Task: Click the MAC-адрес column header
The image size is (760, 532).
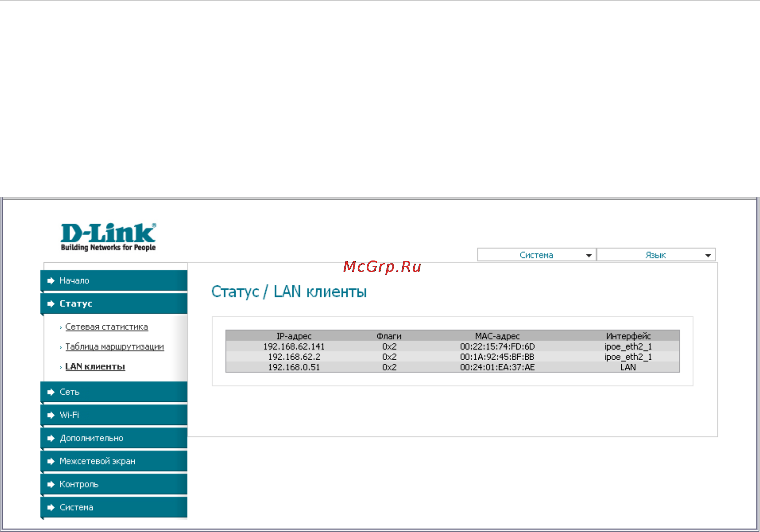Action: (497, 336)
